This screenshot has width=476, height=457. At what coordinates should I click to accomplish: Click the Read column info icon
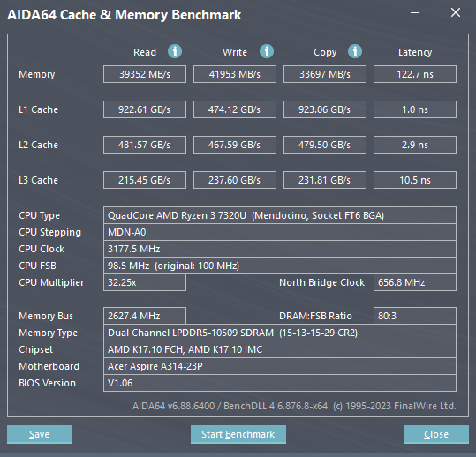click(x=175, y=51)
